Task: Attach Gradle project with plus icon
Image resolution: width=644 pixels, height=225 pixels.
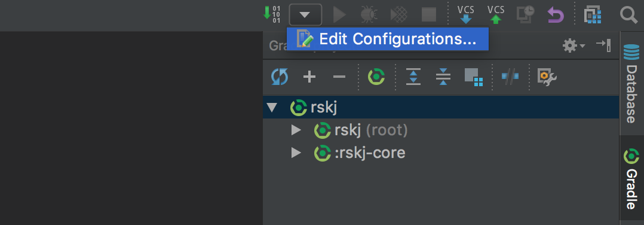Action: pyautogui.click(x=309, y=77)
